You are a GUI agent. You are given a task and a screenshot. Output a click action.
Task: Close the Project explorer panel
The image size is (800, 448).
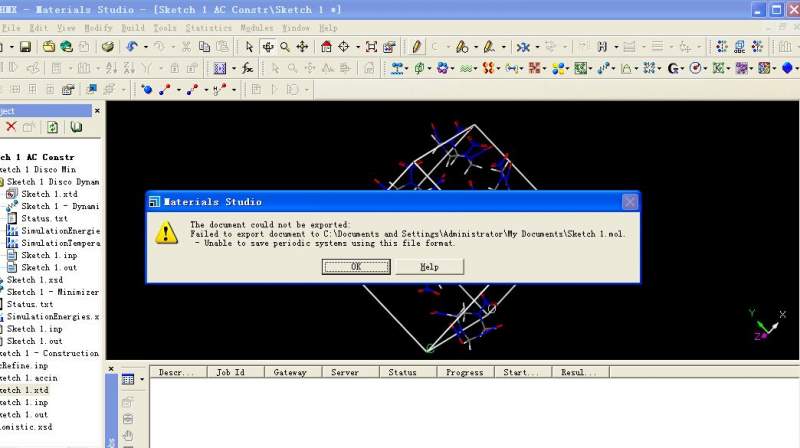pyautogui.click(x=97, y=111)
